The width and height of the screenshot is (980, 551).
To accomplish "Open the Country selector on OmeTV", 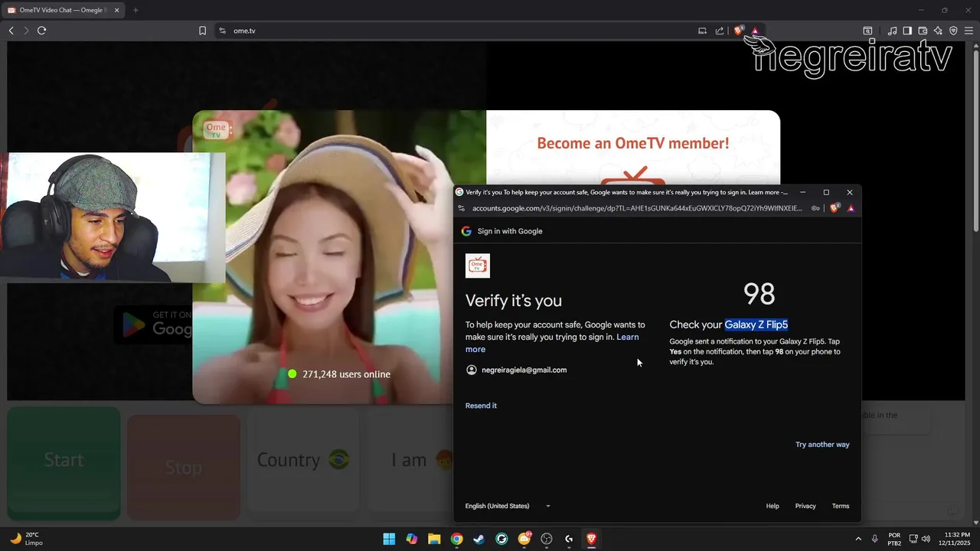I will 303,460.
